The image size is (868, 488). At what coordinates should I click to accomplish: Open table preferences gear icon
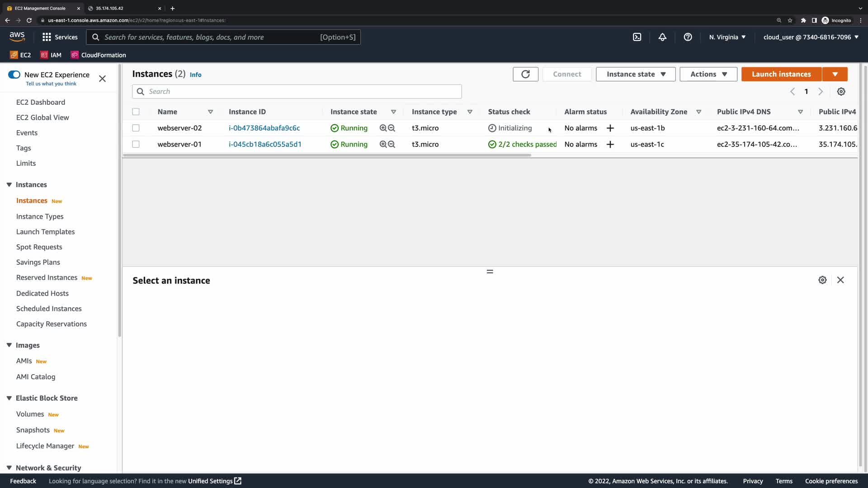point(841,92)
